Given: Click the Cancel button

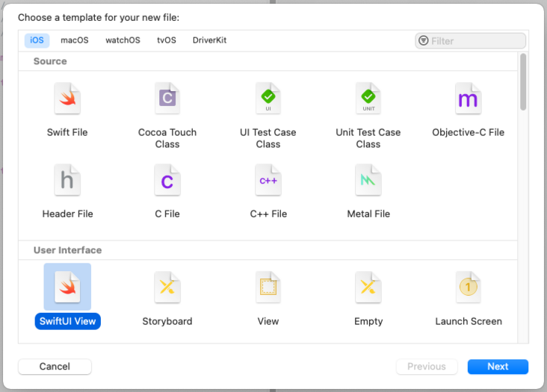Looking at the screenshot, I should click(55, 367).
